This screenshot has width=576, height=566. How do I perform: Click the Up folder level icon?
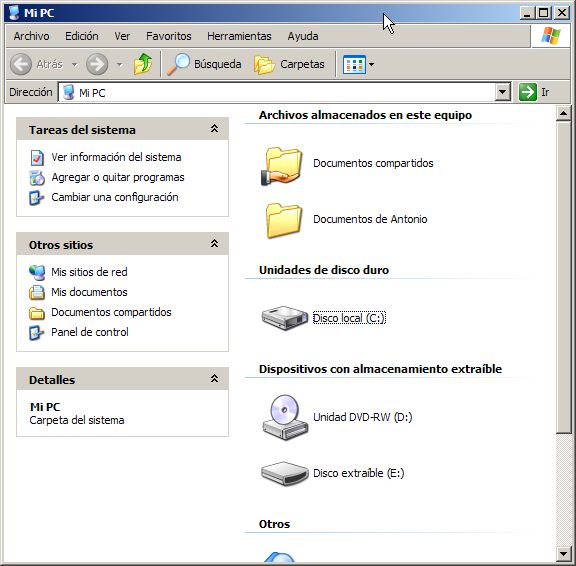pos(143,64)
